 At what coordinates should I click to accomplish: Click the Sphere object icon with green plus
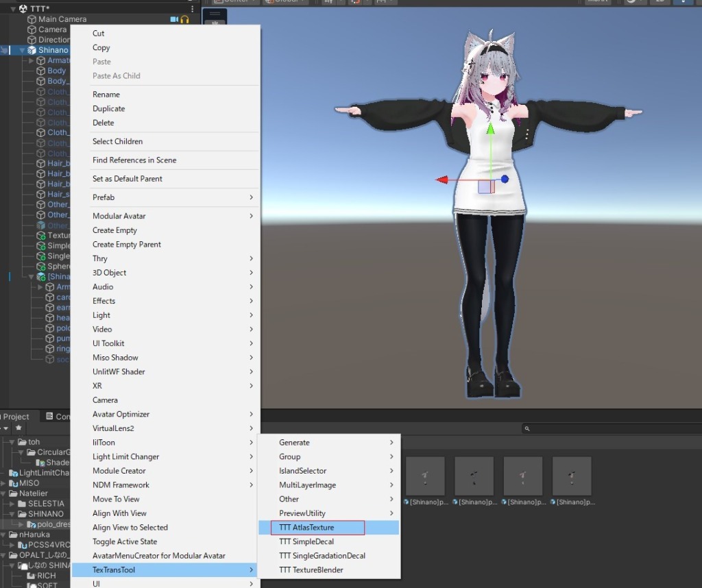(x=40, y=267)
